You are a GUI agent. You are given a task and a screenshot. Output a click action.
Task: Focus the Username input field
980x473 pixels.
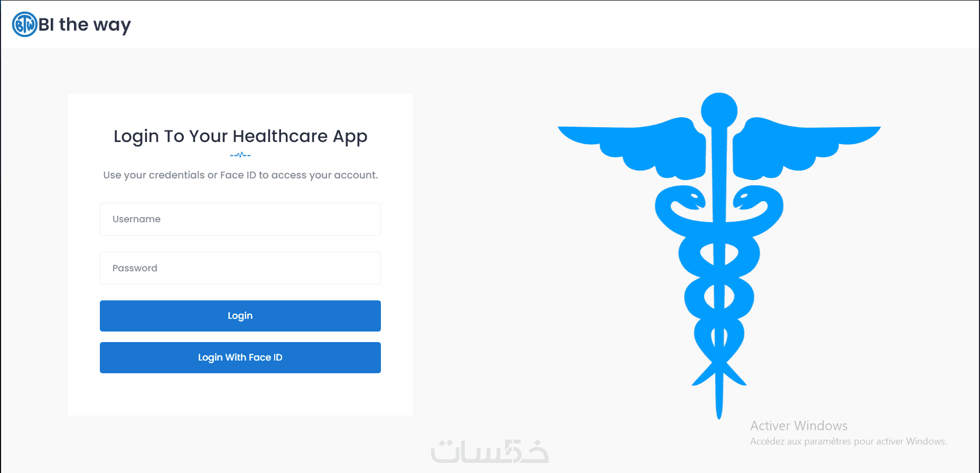point(240,219)
